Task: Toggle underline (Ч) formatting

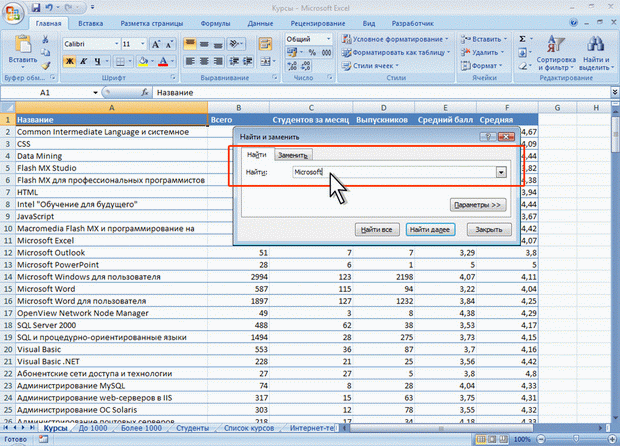Action: pyautogui.click(x=97, y=61)
